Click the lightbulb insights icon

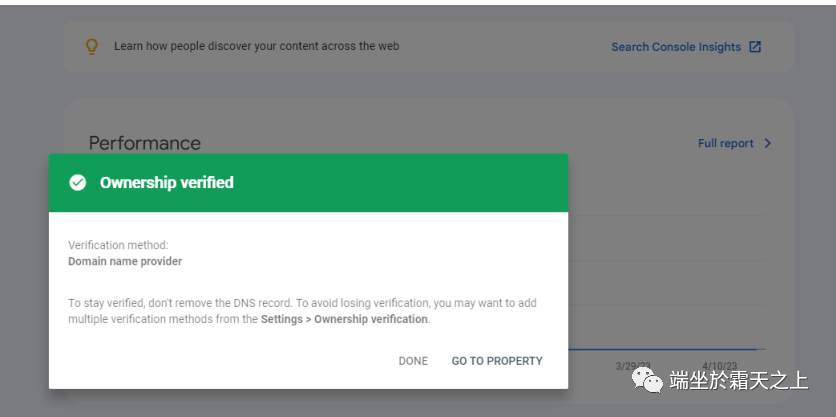click(x=92, y=46)
